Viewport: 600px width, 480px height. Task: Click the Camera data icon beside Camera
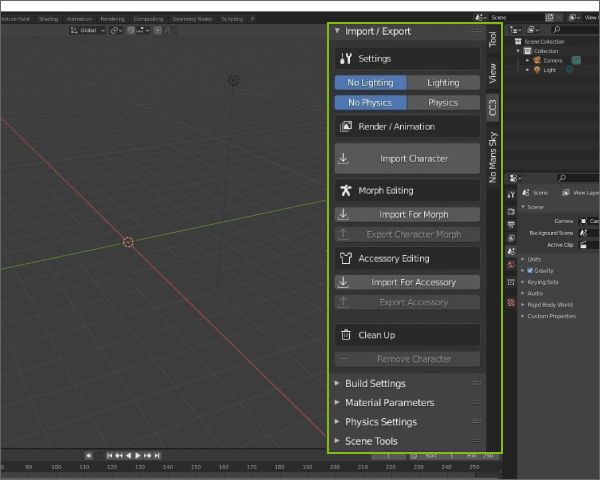[576, 60]
